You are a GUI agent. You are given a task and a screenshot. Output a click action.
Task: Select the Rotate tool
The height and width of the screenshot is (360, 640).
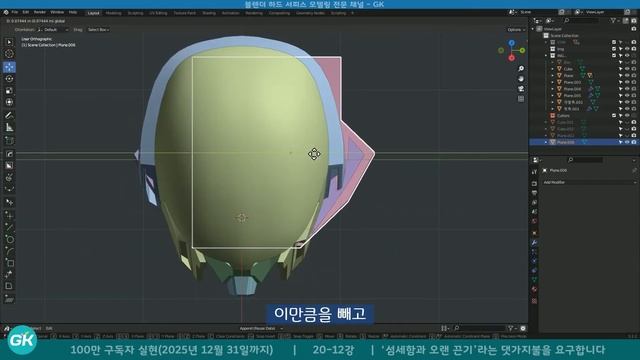(9, 79)
